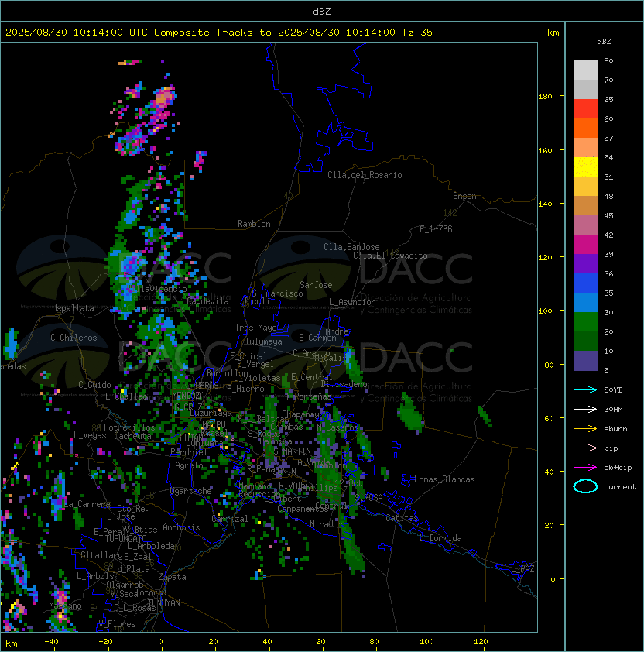Viewport: 644px width, 652px height.
Task: Click the 'eburn' legend label
Action: pyautogui.click(x=615, y=429)
